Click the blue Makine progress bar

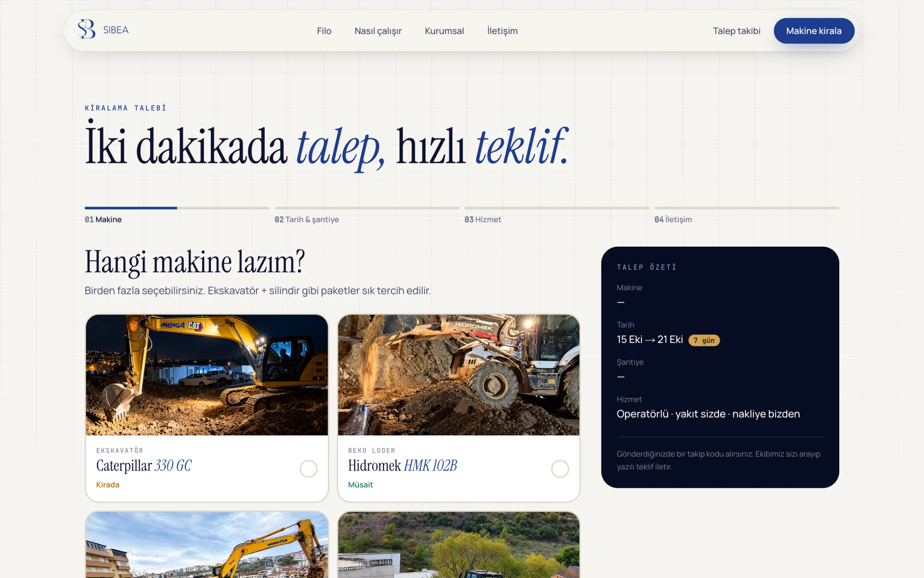(131, 208)
